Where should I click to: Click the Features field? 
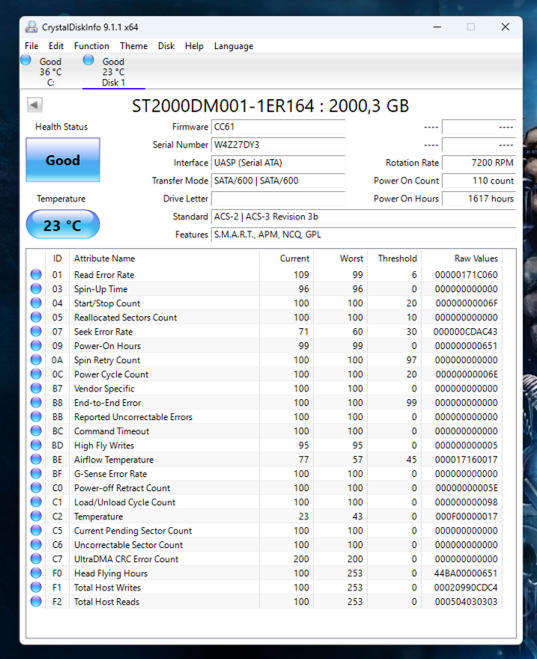tap(363, 235)
